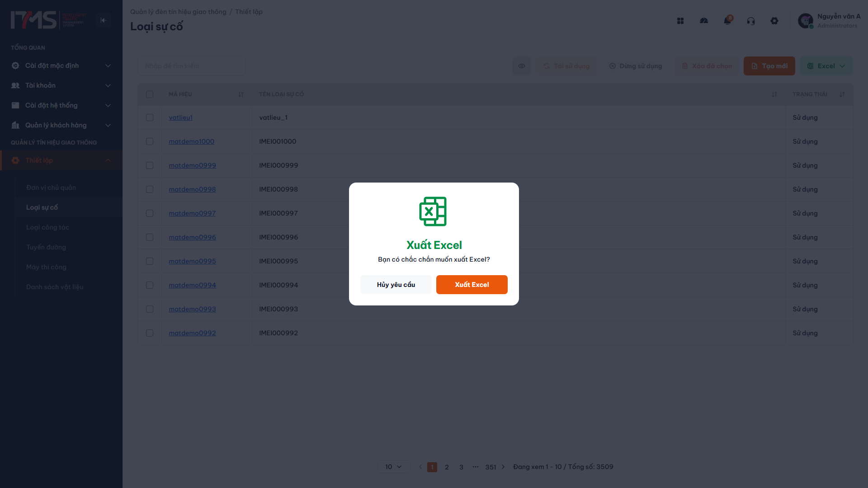This screenshot has width=868, height=488.
Task: Collapse the sidebar with the arrow icon
Action: (104, 20)
